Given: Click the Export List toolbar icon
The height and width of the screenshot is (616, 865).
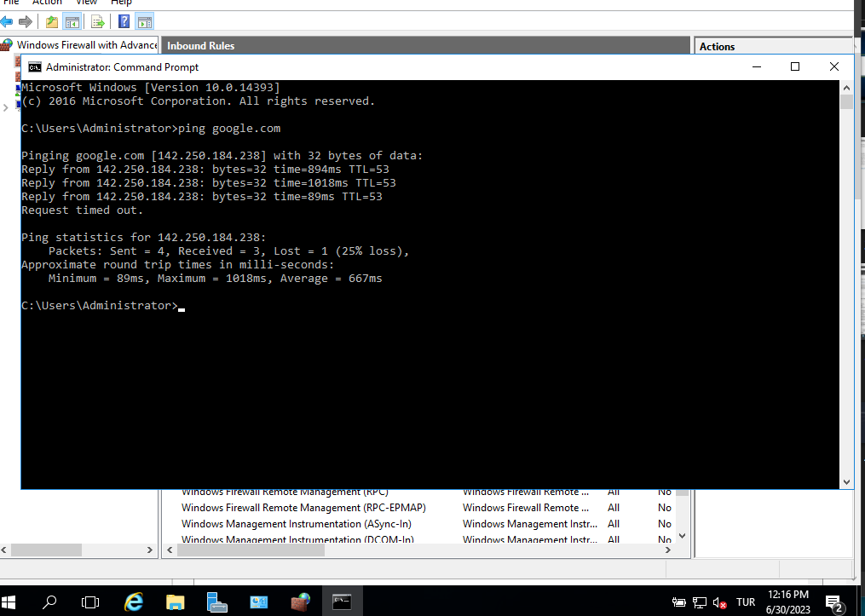Looking at the screenshot, I should pos(97,21).
